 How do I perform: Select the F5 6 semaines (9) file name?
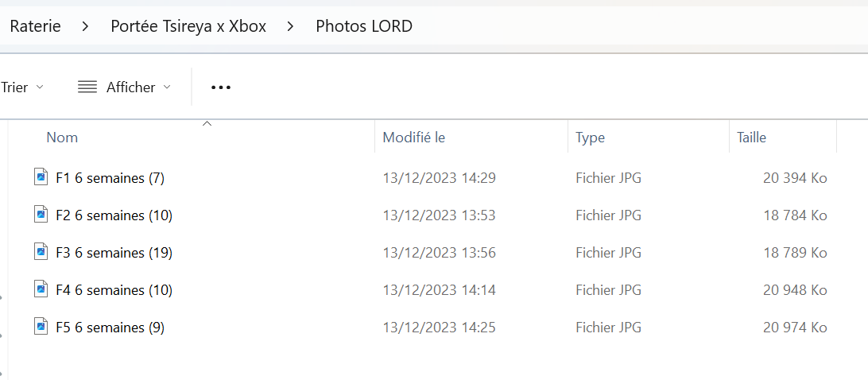click(110, 328)
